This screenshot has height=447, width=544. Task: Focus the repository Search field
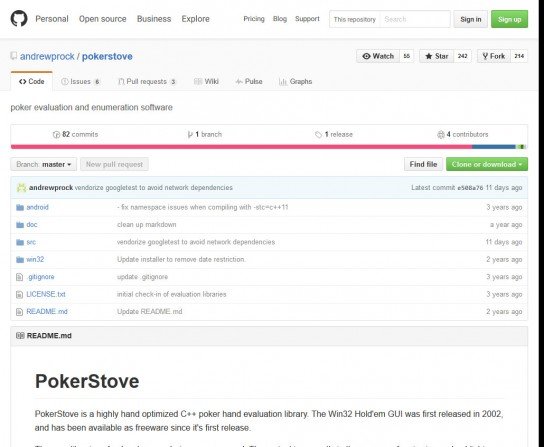[x=415, y=19]
